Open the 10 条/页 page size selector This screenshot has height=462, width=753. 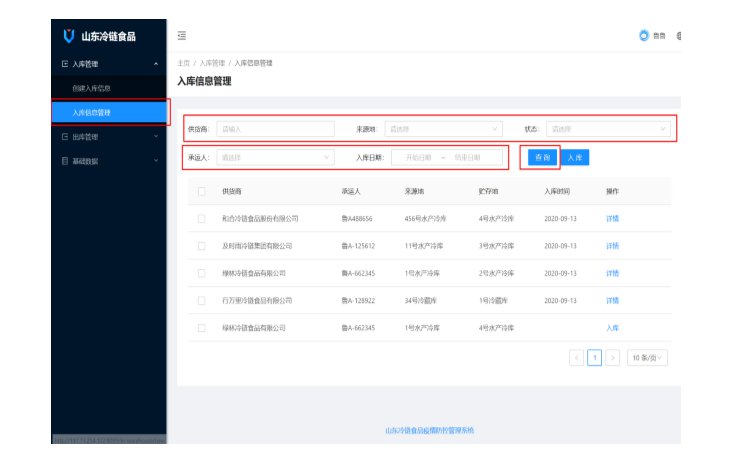pyautogui.click(x=647, y=357)
